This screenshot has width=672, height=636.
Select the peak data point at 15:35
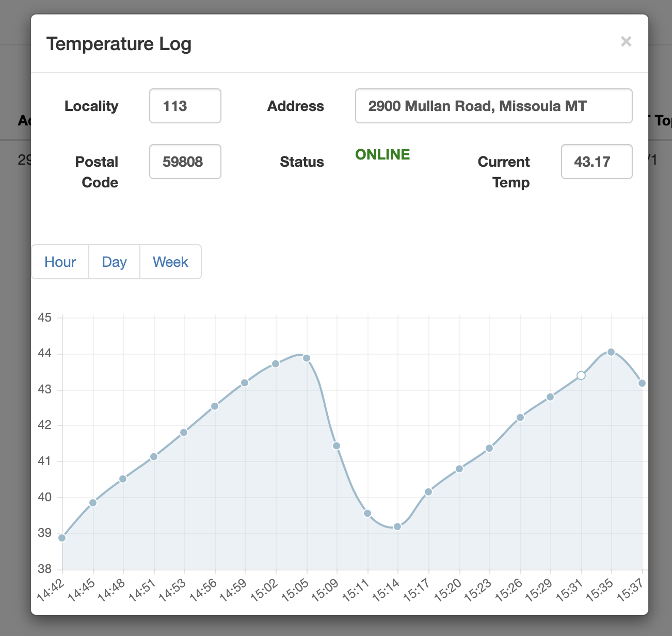pyautogui.click(x=611, y=352)
